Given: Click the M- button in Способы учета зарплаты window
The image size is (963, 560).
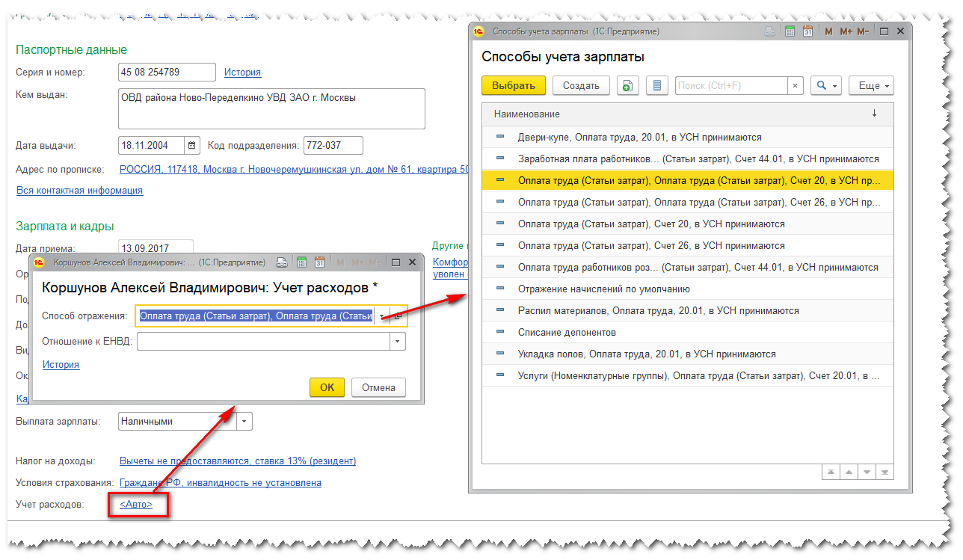Looking at the screenshot, I should click(864, 31).
